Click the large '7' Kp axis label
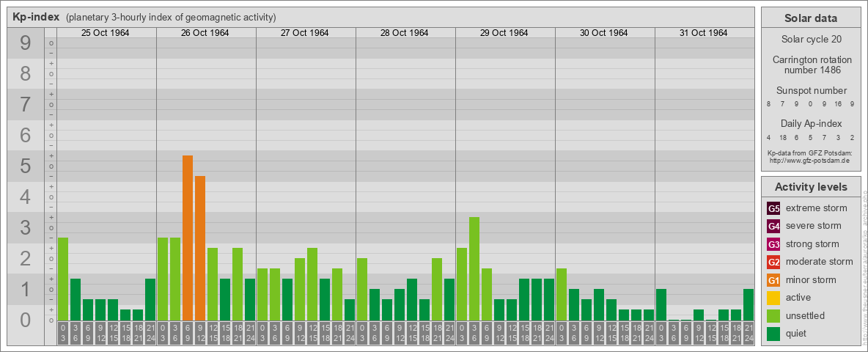Viewport: 868px width, 352px height. (26, 105)
